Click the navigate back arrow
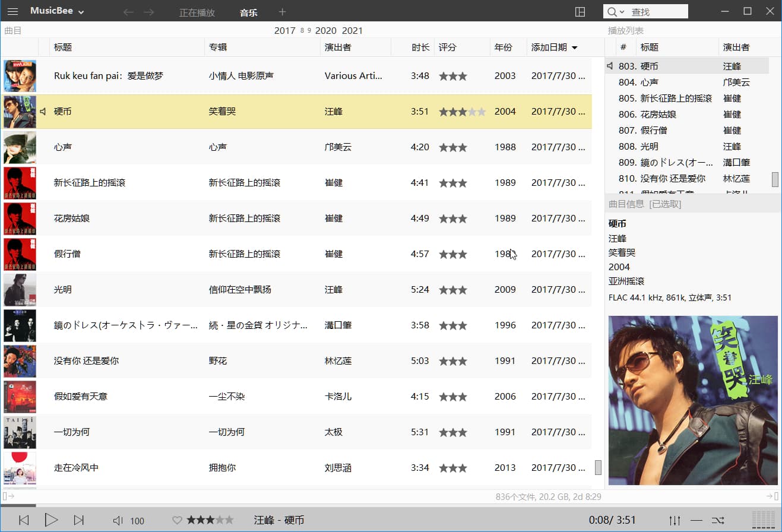Screen dimensions: 782x532 tap(128, 12)
